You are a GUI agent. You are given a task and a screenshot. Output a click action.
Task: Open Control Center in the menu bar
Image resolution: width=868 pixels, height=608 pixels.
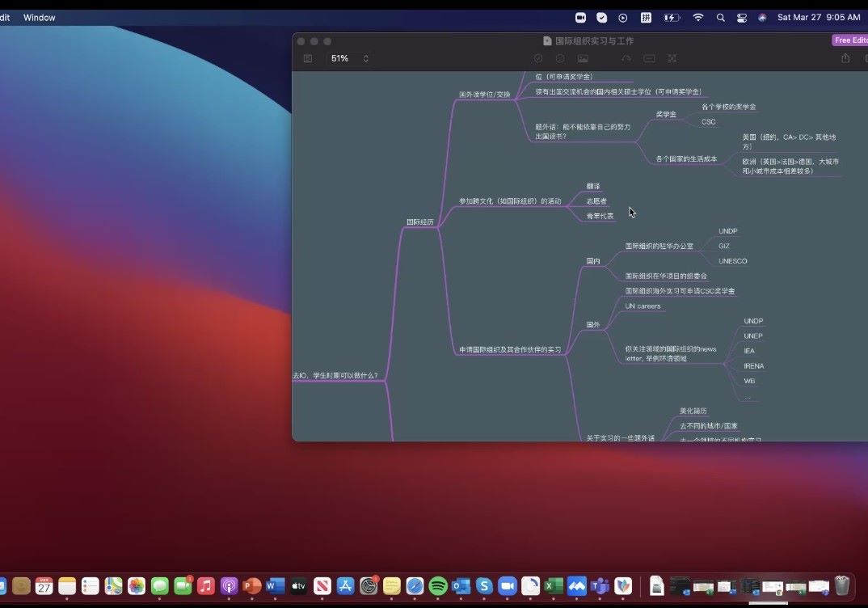[x=742, y=17]
